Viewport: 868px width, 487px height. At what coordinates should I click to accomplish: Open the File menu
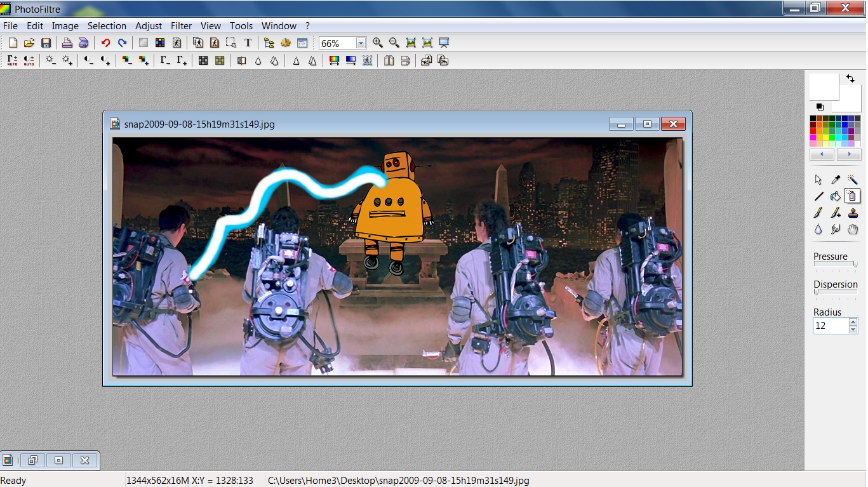click(x=10, y=26)
